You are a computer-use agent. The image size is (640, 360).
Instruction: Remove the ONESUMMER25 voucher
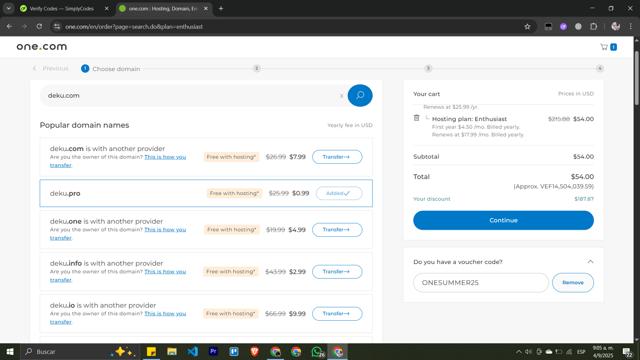pos(573,282)
